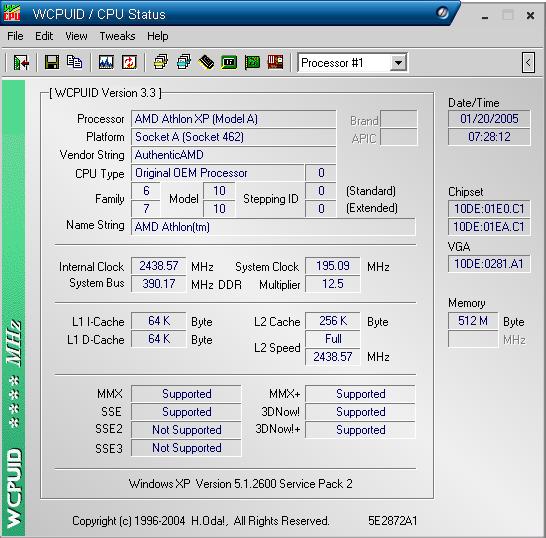This screenshot has width=546, height=538.
Task: Click the green PCI card icon
Action: (x=252, y=63)
